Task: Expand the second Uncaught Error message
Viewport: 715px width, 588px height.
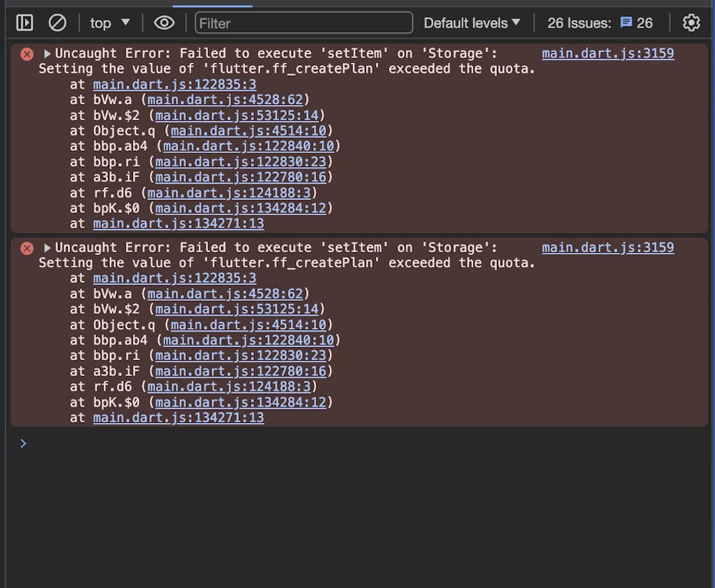Action: coord(46,247)
